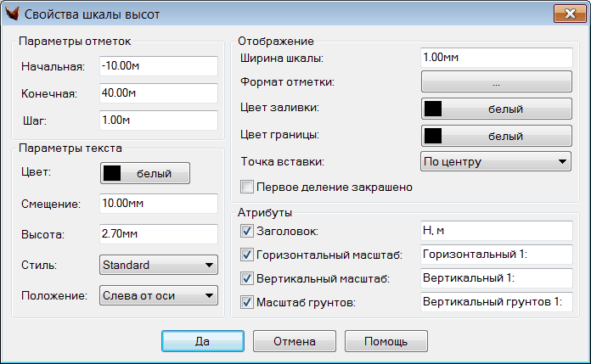Uncheck the Заголовок attribute checkbox

pyautogui.click(x=247, y=231)
